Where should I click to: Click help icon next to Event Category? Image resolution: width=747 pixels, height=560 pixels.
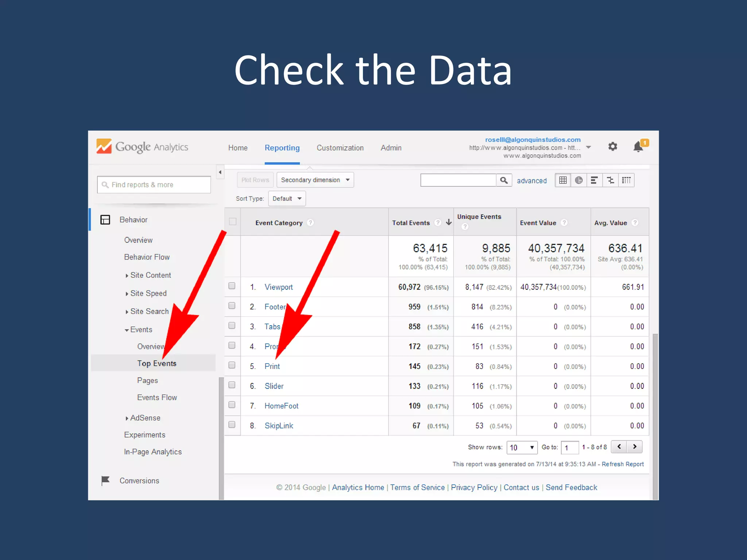tap(310, 222)
